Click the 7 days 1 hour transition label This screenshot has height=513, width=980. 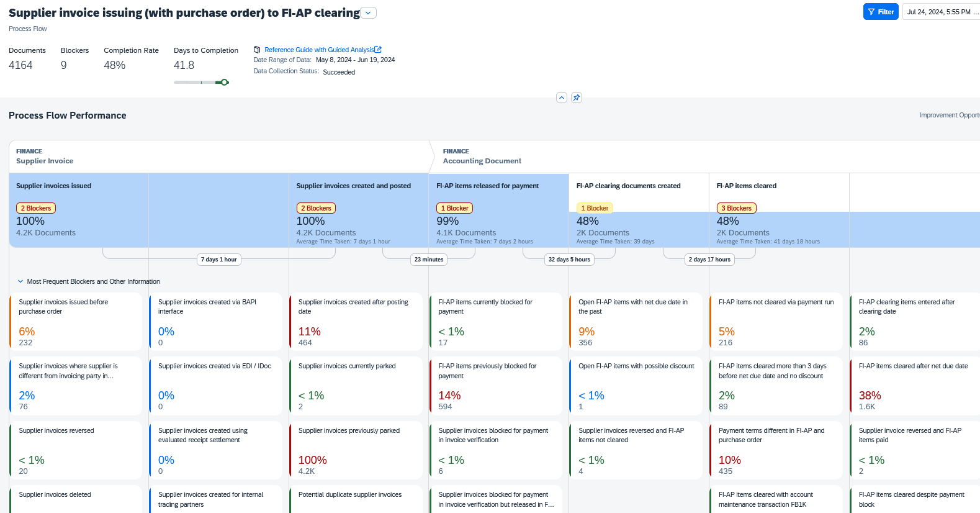[x=218, y=260]
